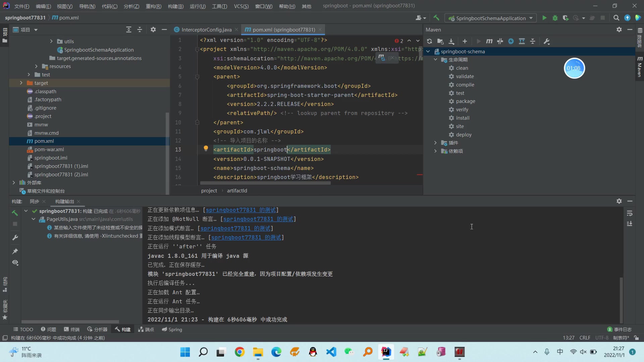
Task: Expand the 依赖项 node in Maven
Action: (435, 151)
